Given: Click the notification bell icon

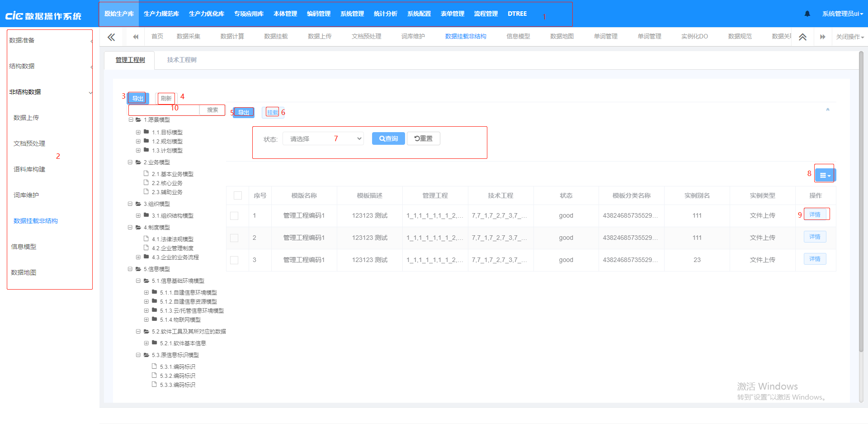Looking at the screenshot, I should click(807, 14).
